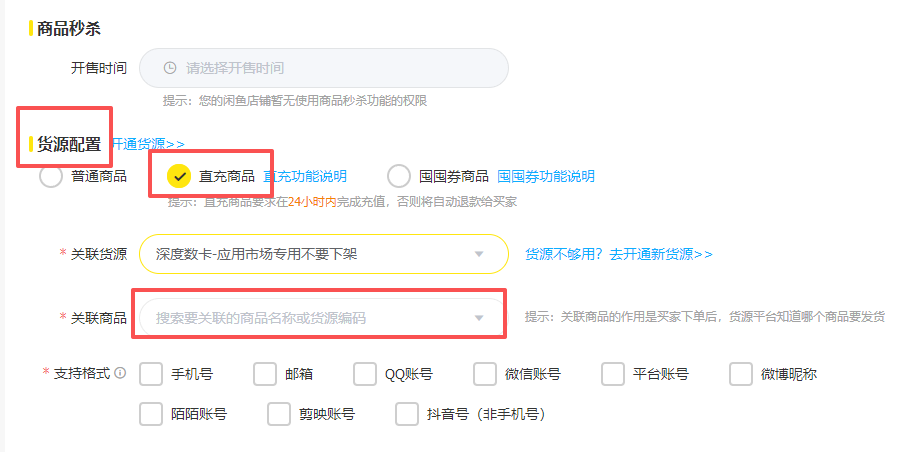Open the 直充功能说明 link

point(305,177)
